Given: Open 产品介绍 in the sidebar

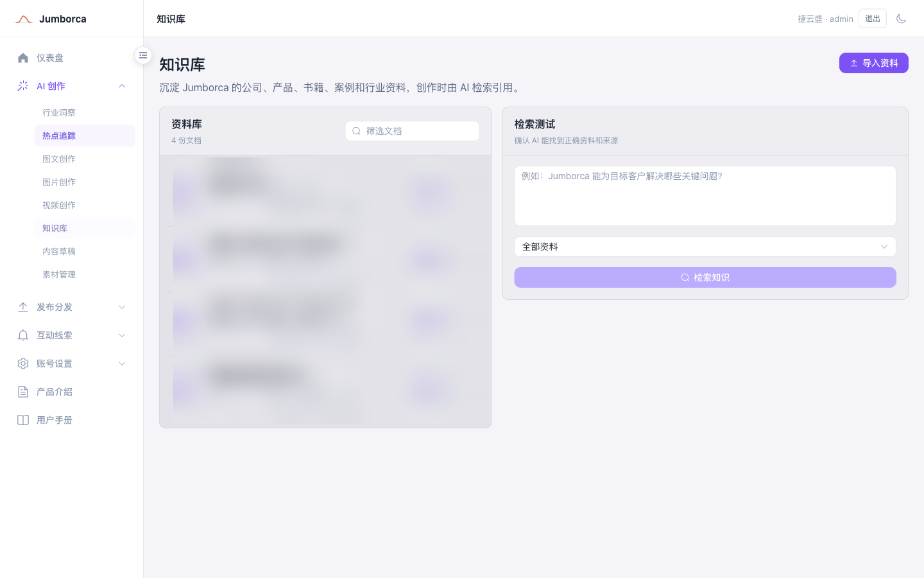Looking at the screenshot, I should coord(72,392).
